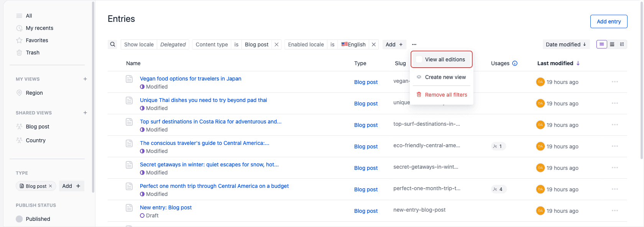The width and height of the screenshot is (644, 227).
Task: Open Unique Thai dishes entry link
Action: point(204,100)
